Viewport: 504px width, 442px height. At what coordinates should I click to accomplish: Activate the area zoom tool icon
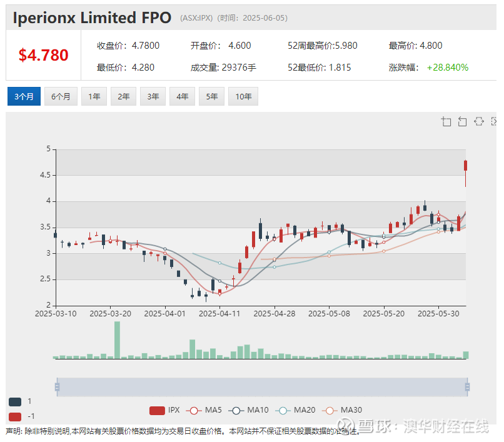click(x=446, y=121)
